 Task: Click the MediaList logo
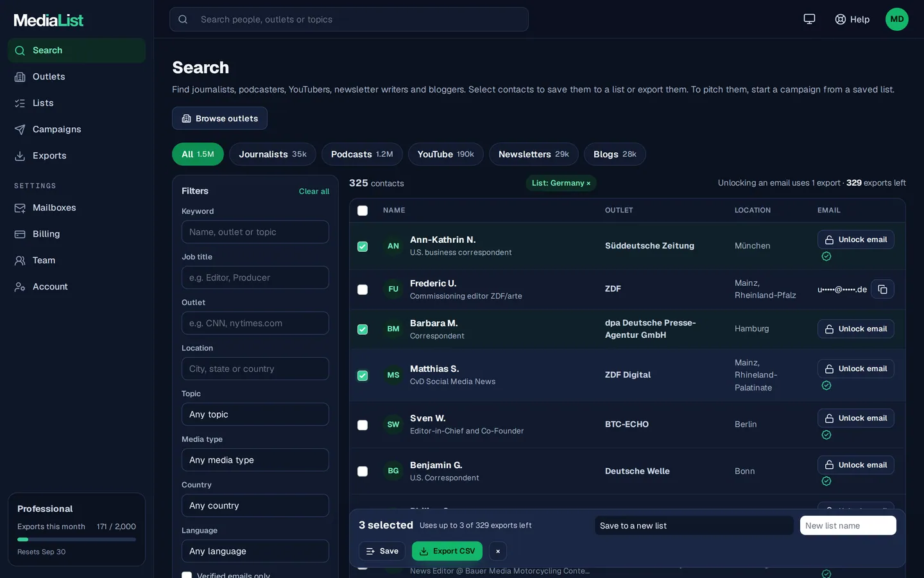[x=49, y=20]
